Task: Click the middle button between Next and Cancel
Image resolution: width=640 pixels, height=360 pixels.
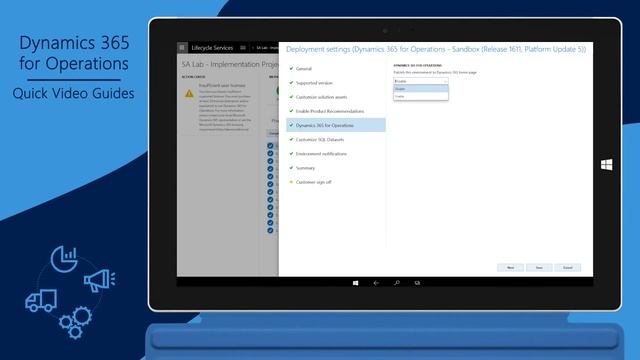Action: tap(539, 268)
